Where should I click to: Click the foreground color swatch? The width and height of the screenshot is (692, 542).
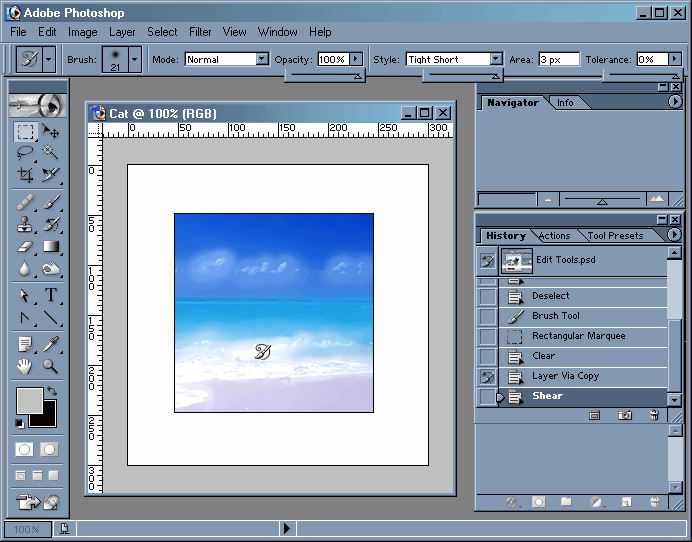30,400
